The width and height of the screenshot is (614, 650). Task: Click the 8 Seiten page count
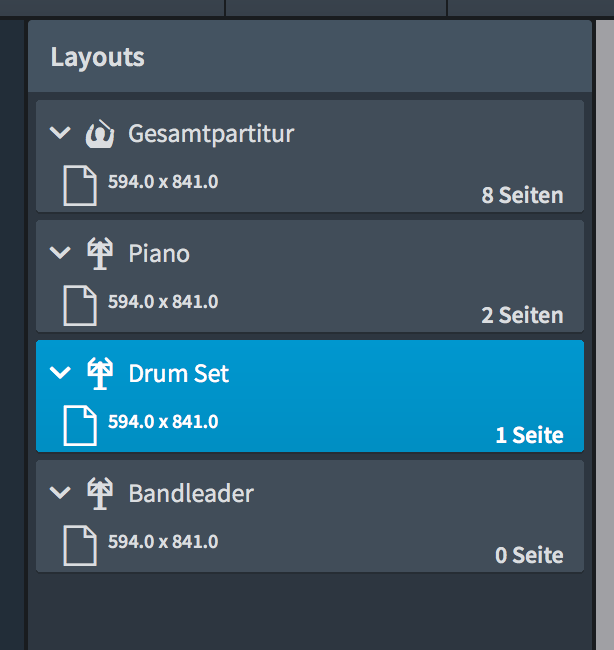[x=522, y=195]
